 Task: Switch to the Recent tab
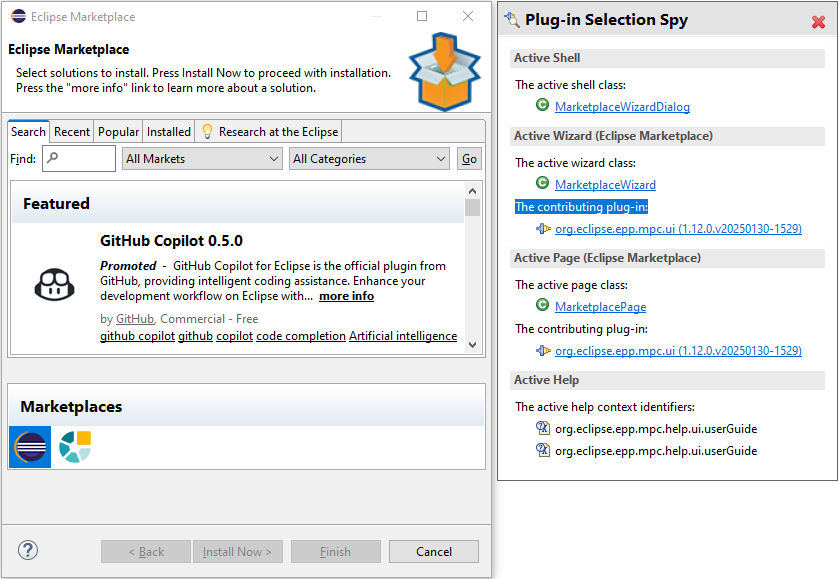coord(72,132)
